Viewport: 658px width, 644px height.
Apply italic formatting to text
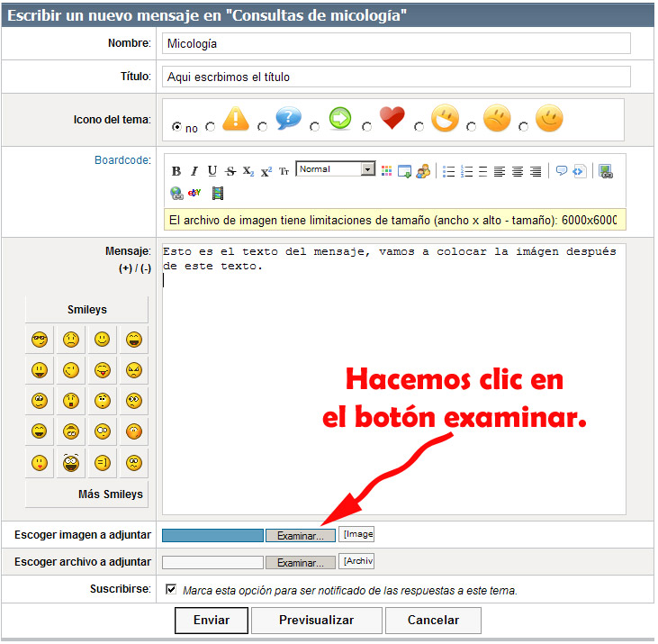[194, 171]
